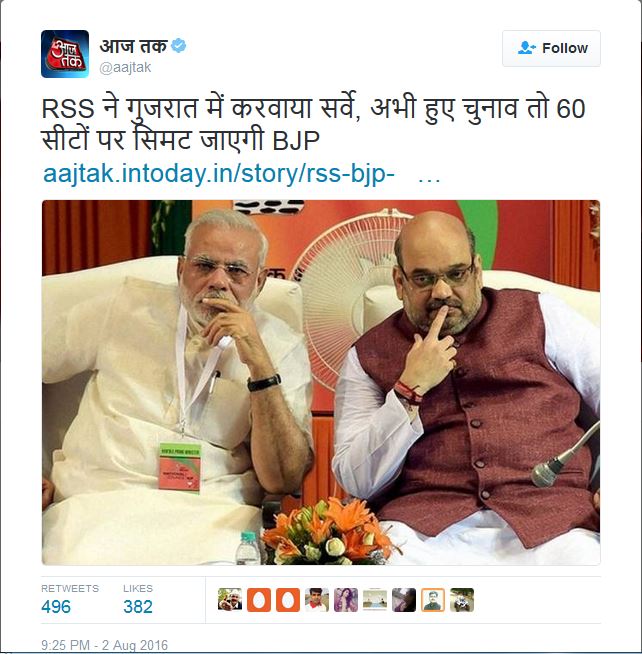Follow the आज तक account
642x654 pixels.
tap(551, 48)
